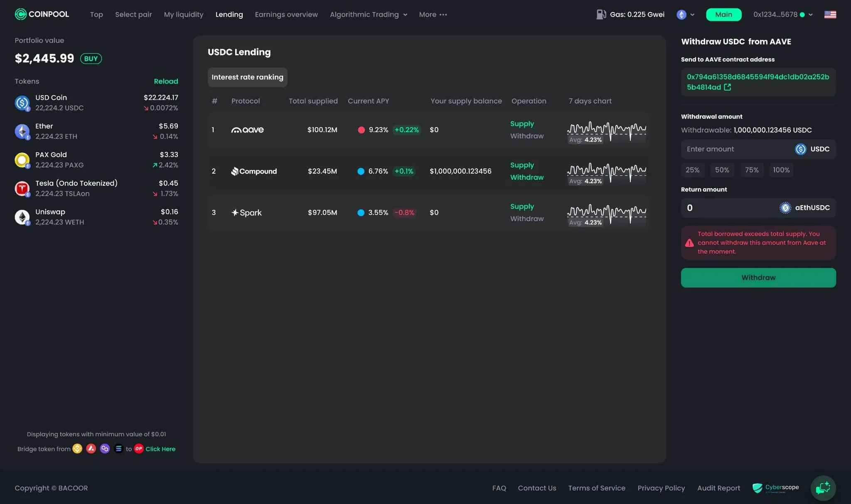Click the aave protocol logo
851x504 pixels.
[x=247, y=130]
